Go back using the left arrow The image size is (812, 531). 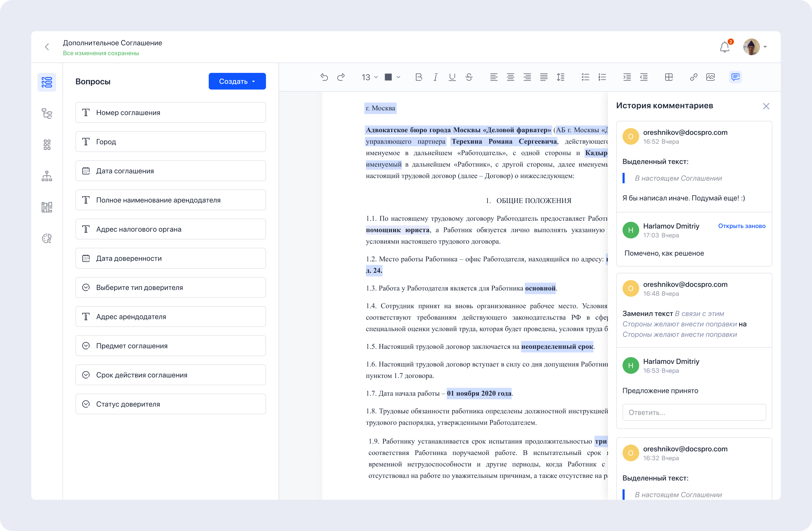pyautogui.click(x=47, y=47)
